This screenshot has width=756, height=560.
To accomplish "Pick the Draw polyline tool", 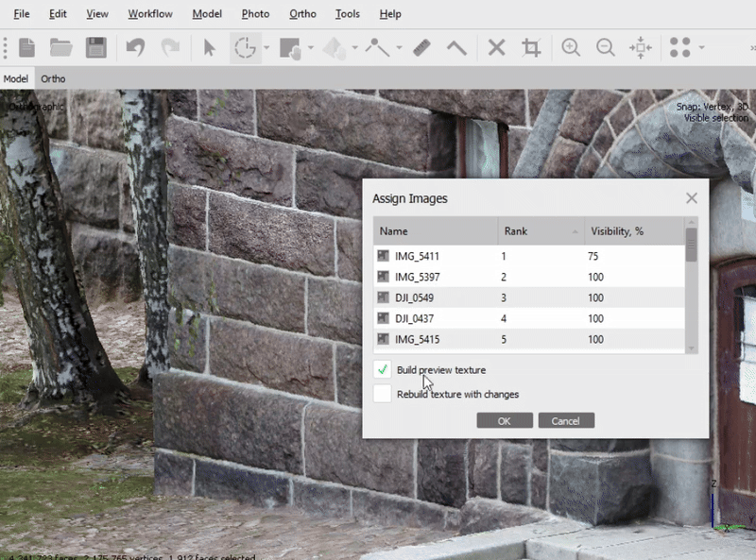I will click(377, 48).
